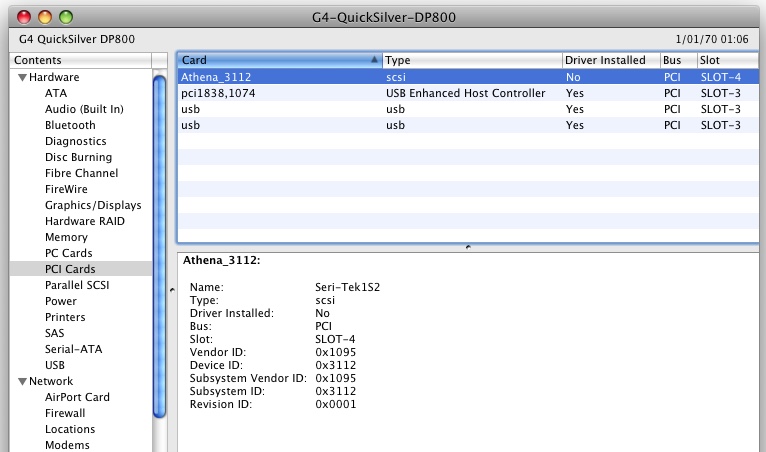Click USB Enhanced Host Controller type cell
766x452 pixels.
[x=465, y=93]
